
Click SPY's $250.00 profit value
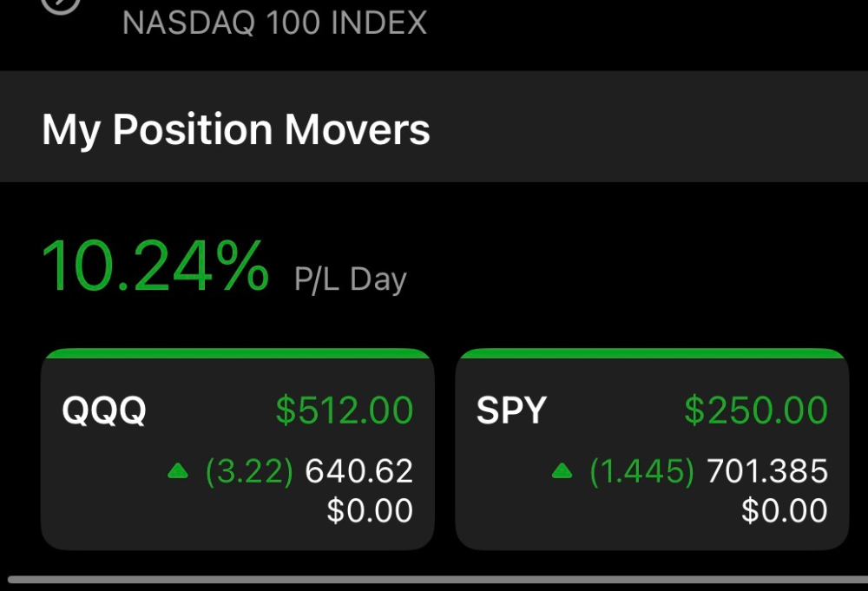point(756,410)
